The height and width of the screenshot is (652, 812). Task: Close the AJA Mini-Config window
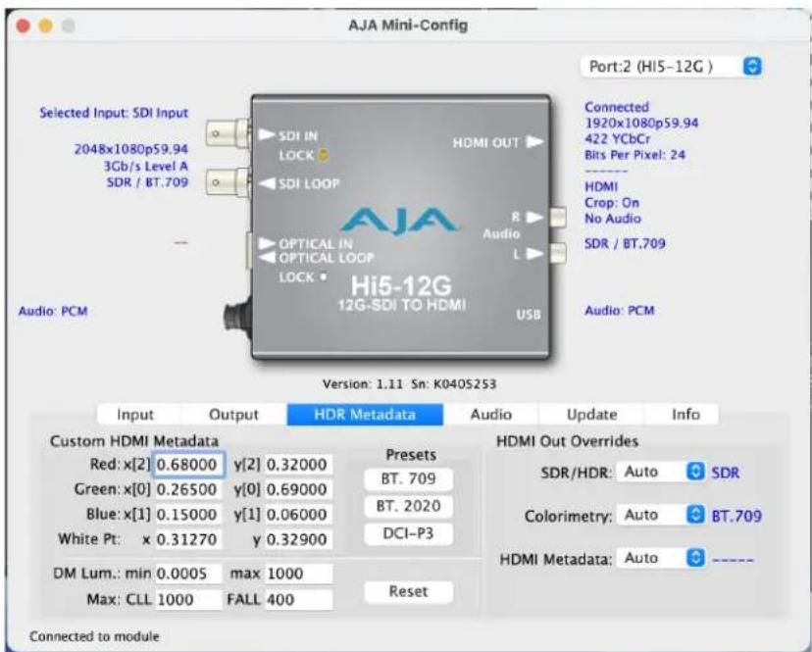[x=24, y=25]
